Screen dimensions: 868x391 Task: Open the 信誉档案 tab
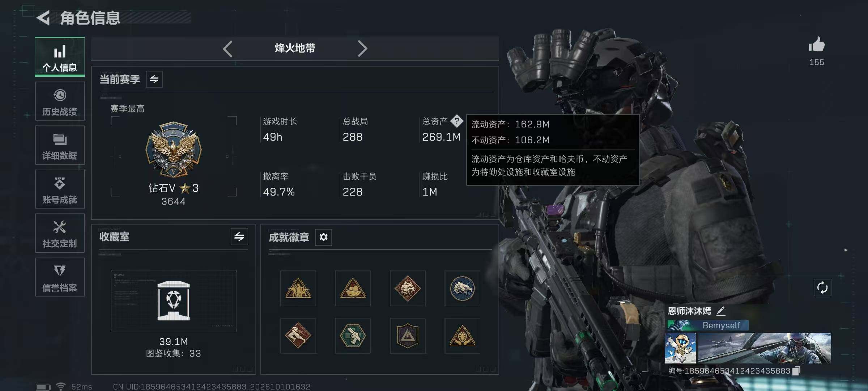[x=60, y=277]
